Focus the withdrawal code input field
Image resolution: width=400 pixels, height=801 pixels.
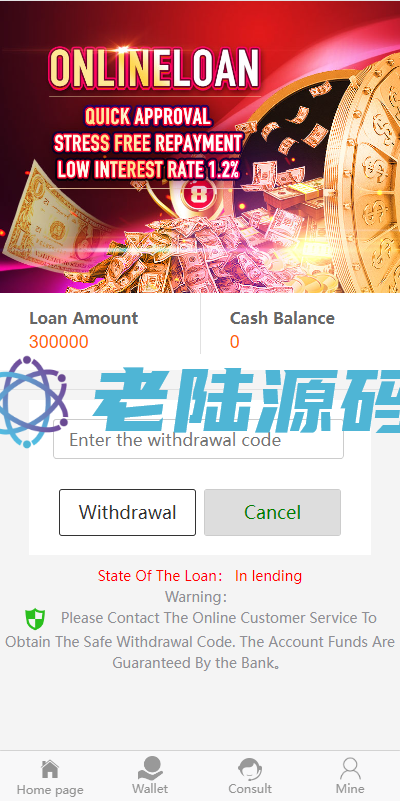click(198, 440)
